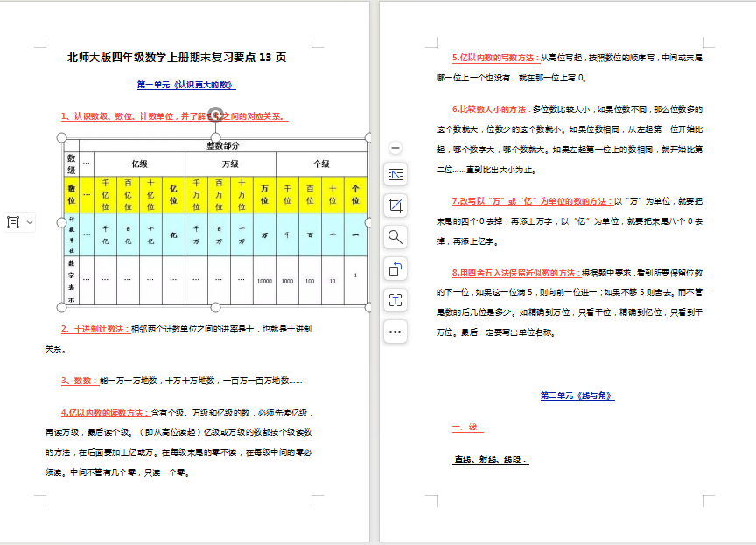Click red heading '4.亿以内数的读数方法：'
The width and height of the screenshot is (756, 545).
coord(106,413)
